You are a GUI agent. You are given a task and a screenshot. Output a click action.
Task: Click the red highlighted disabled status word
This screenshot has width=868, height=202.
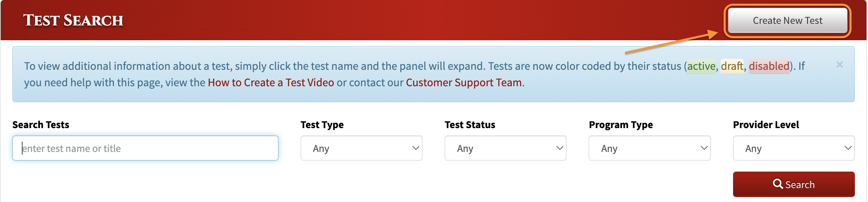pyautogui.click(x=769, y=66)
